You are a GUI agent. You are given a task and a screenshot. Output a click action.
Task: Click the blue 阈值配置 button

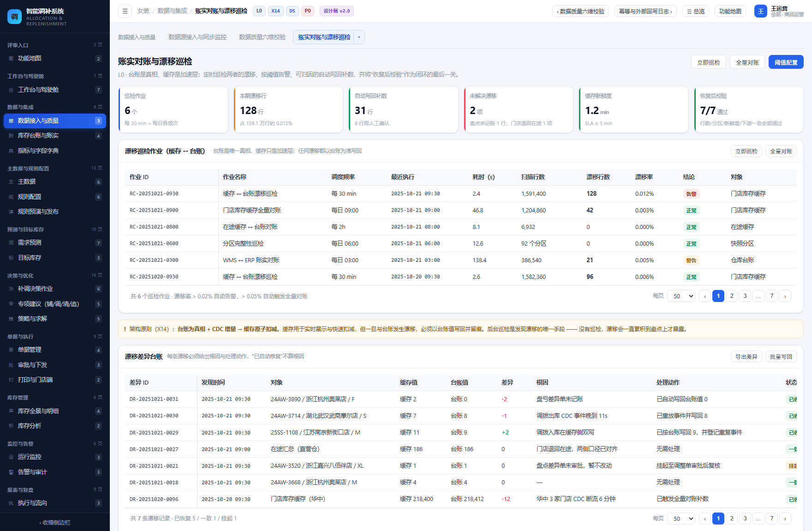pyautogui.click(x=786, y=62)
